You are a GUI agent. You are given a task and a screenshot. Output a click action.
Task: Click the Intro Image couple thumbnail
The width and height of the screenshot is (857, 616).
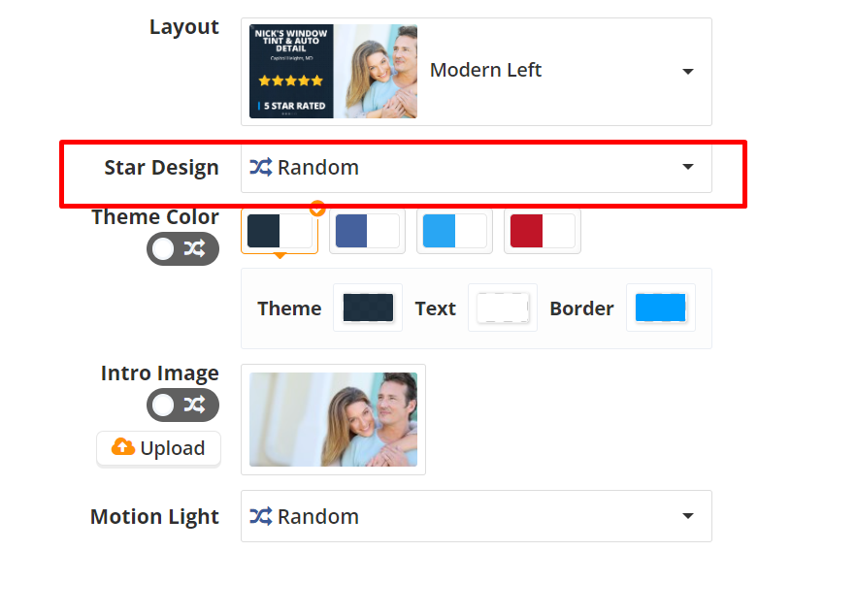(333, 419)
